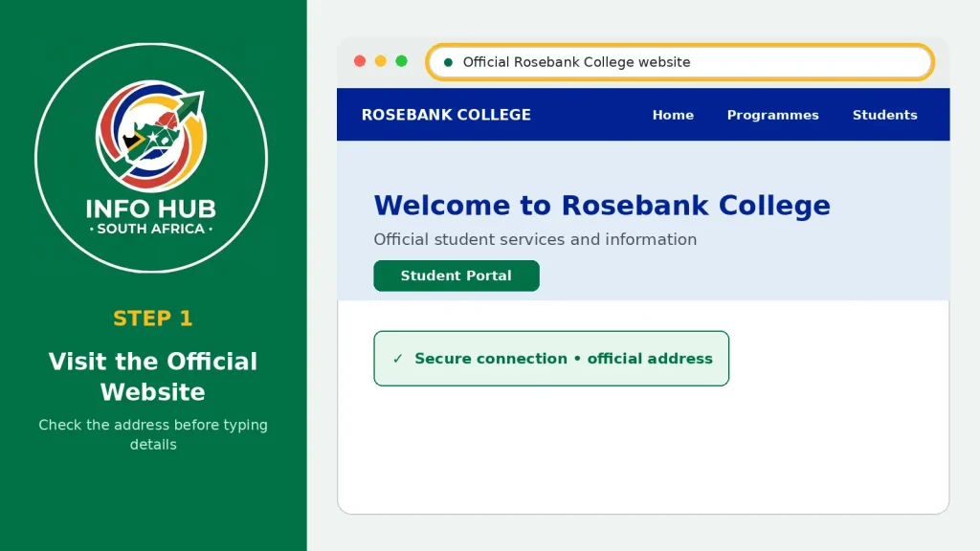
Task: Open the Home navigation link
Action: pyautogui.click(x=673, y=115)
